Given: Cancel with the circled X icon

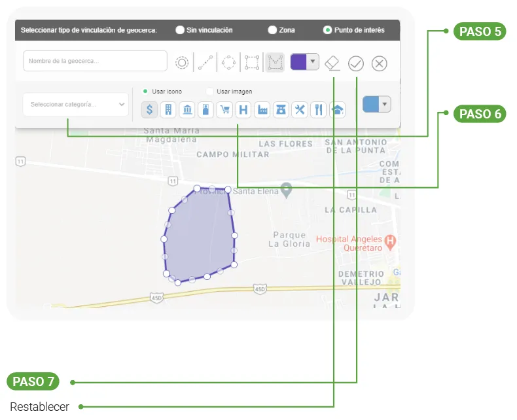Looking at the screenshot, I should tap(379, 63).
